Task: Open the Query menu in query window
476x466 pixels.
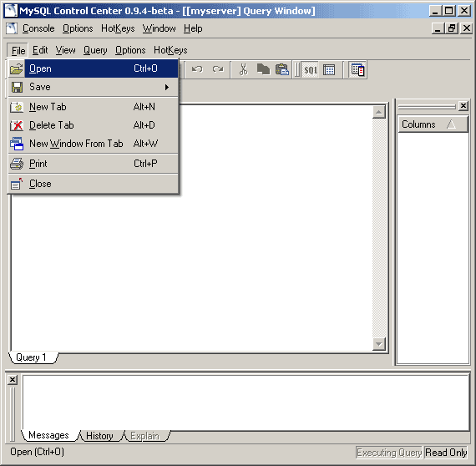Action: 95,50
